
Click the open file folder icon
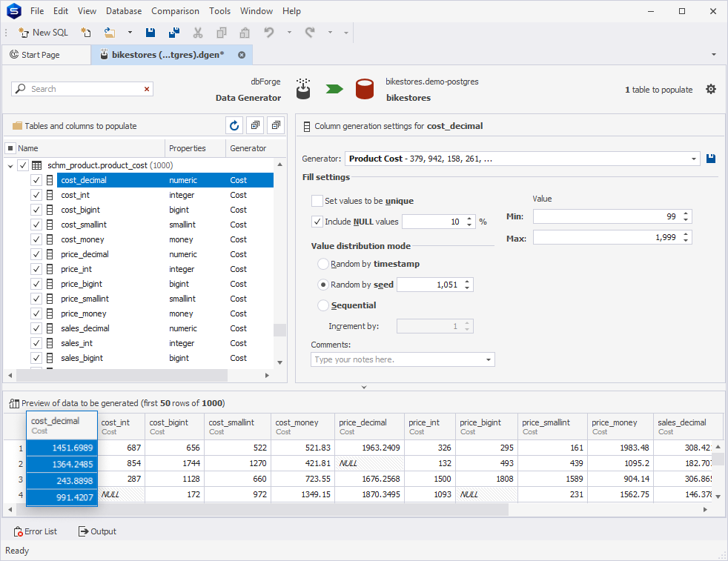[110, 33]
